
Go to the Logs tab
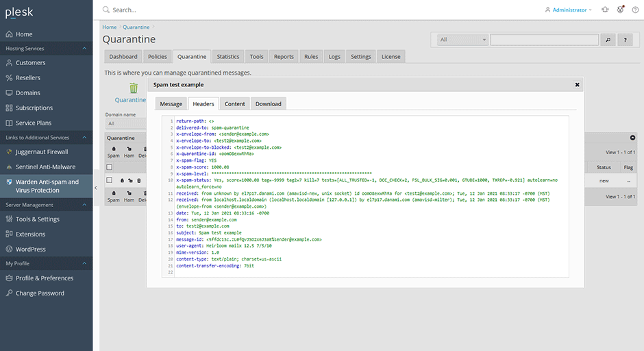pyautogui.click(x=334, y=57)
